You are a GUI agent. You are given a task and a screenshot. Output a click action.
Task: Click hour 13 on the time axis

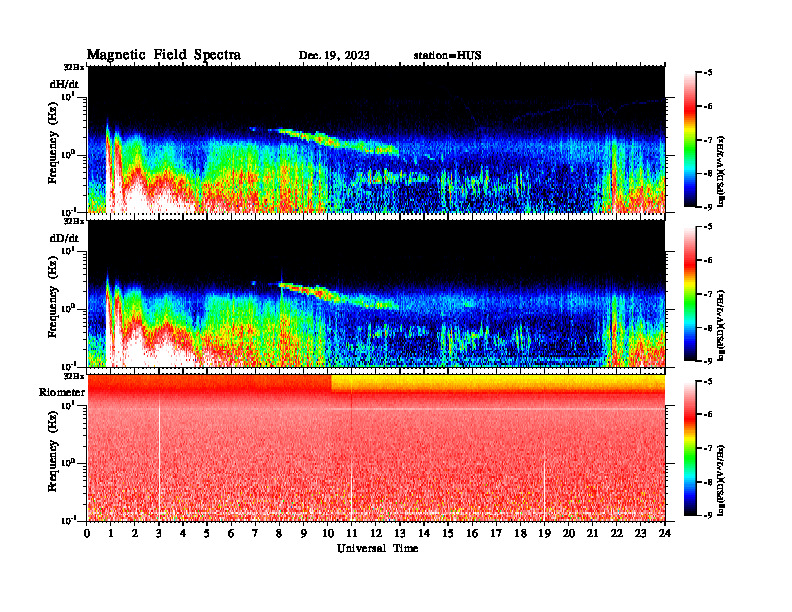pyautogui.click(x=400, y=533)
